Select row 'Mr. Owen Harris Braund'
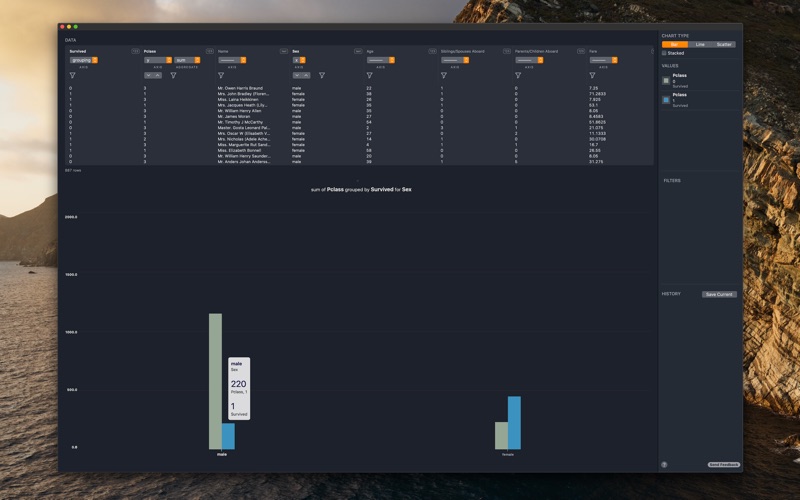Image resolution: width=800 pixels, height=500 pixels. pos(359,88)
